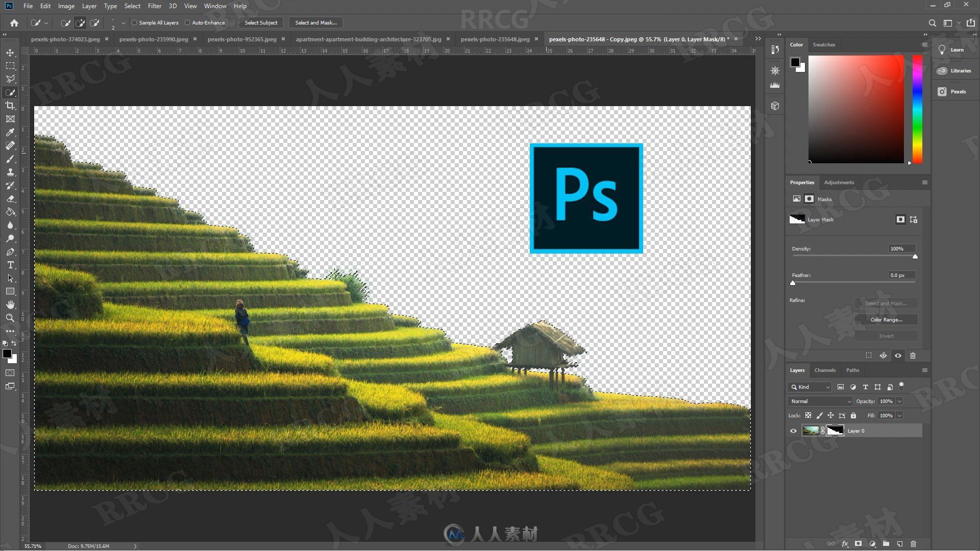Select the Zoom tool
The image size is (980, 551).
coord(10,317)
